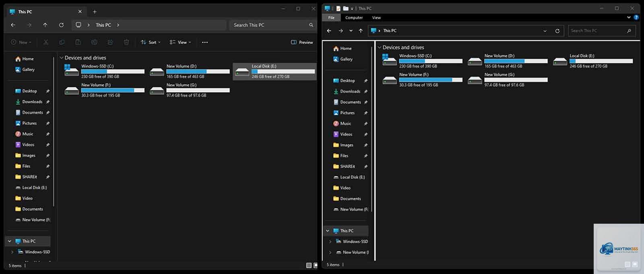Screen dimensions: 644x274
Task: Toggle Preview pane in left window
Action: 302,42
